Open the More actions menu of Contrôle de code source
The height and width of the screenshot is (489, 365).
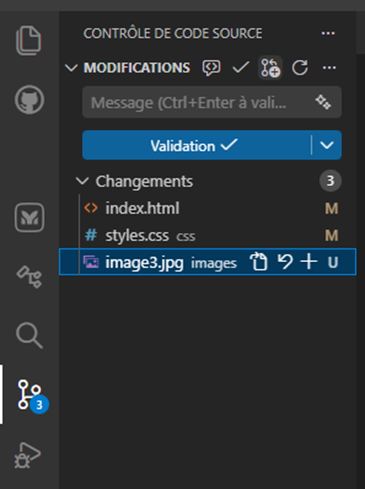click(328, 33)
